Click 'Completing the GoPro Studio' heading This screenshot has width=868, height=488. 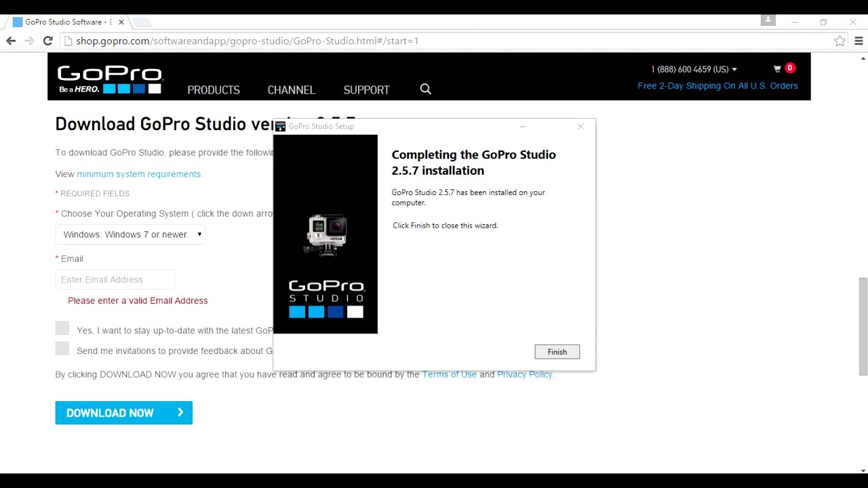(x=473, y=155)
